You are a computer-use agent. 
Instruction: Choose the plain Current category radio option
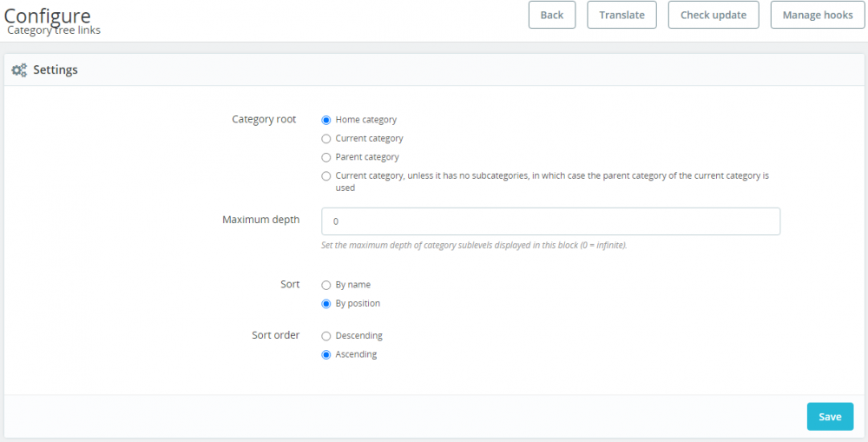coord(326,139)
